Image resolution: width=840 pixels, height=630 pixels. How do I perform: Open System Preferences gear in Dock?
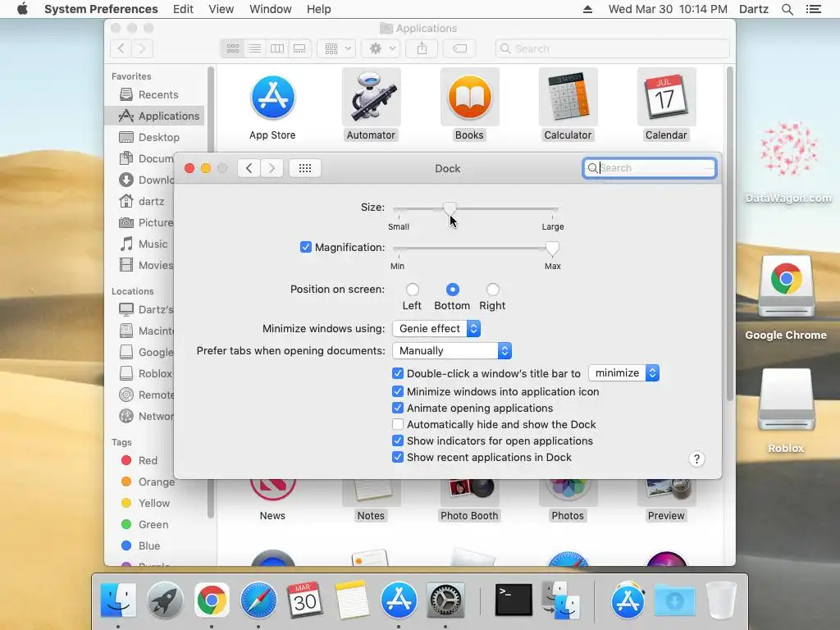pos(445,600)
